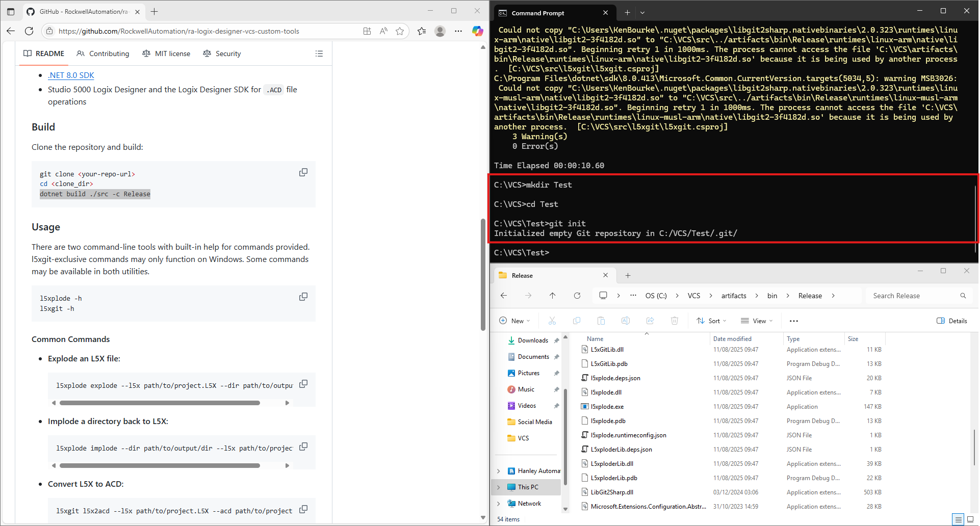Screen dimensions: 980x526
Task: Copy the l5xplode implode command
Action: click(x=303, y=446)
